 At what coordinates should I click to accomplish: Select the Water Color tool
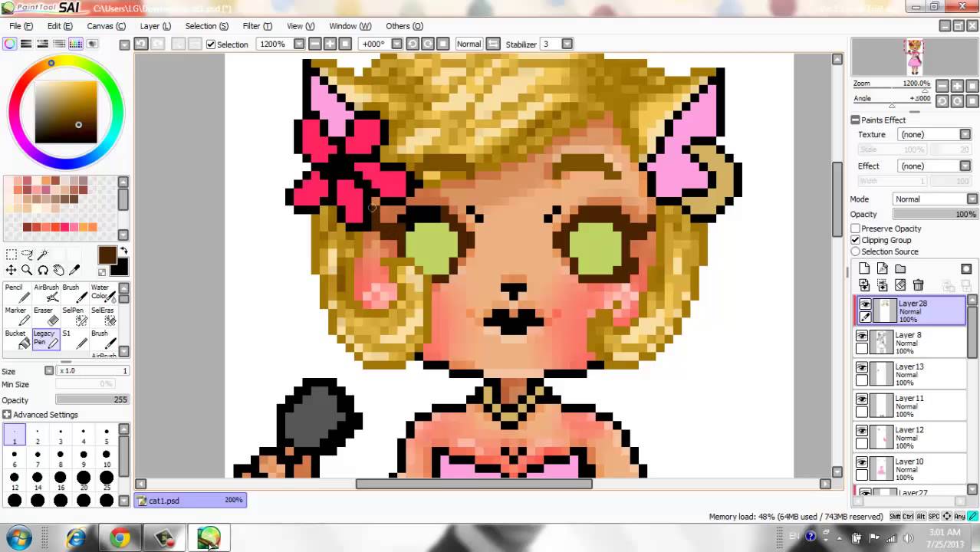102,293
